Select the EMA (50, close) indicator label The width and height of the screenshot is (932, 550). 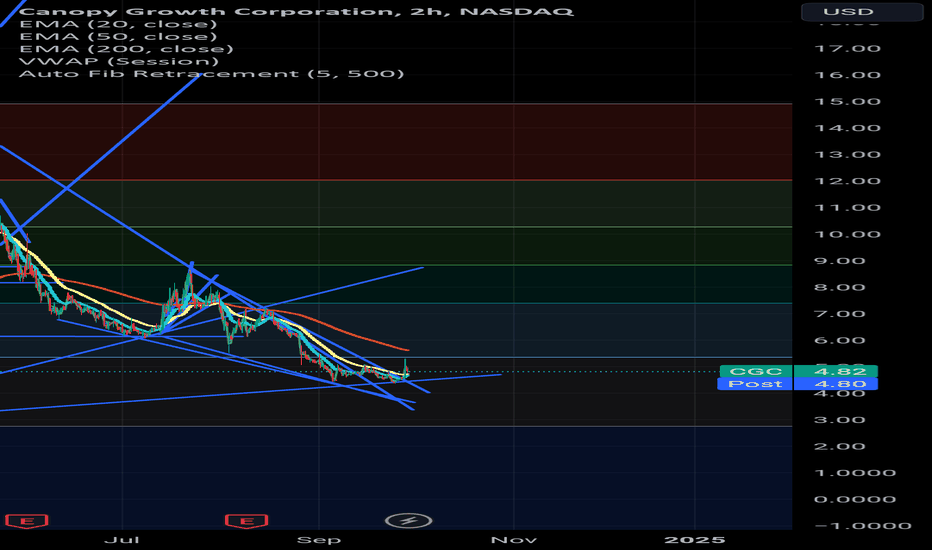point(118,37)
